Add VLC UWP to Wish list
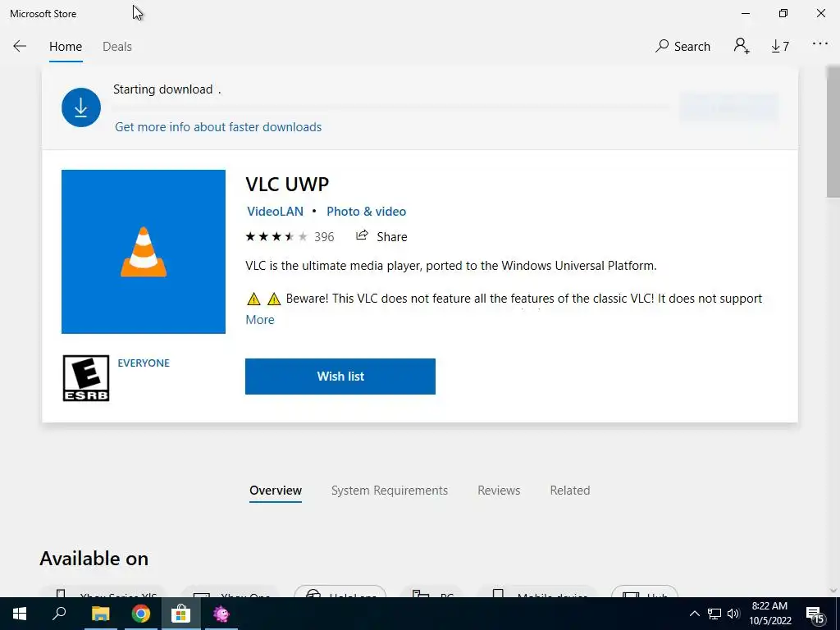Viewport: 840px width, 630px height. coord(340,377)
